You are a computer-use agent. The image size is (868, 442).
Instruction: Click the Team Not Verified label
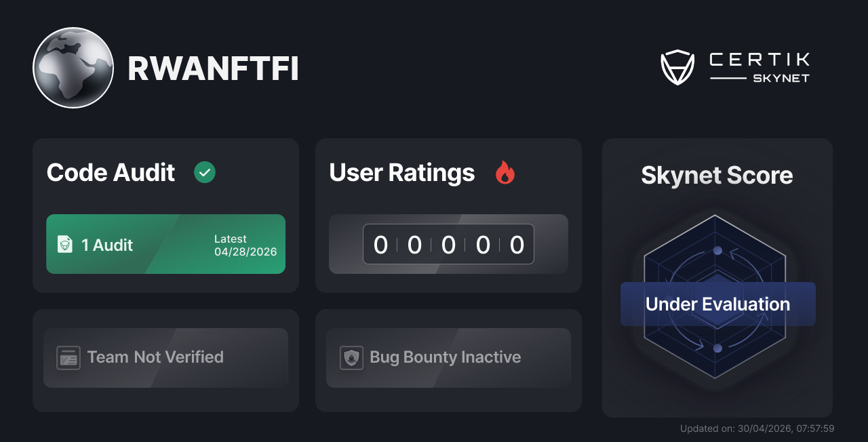155,357
